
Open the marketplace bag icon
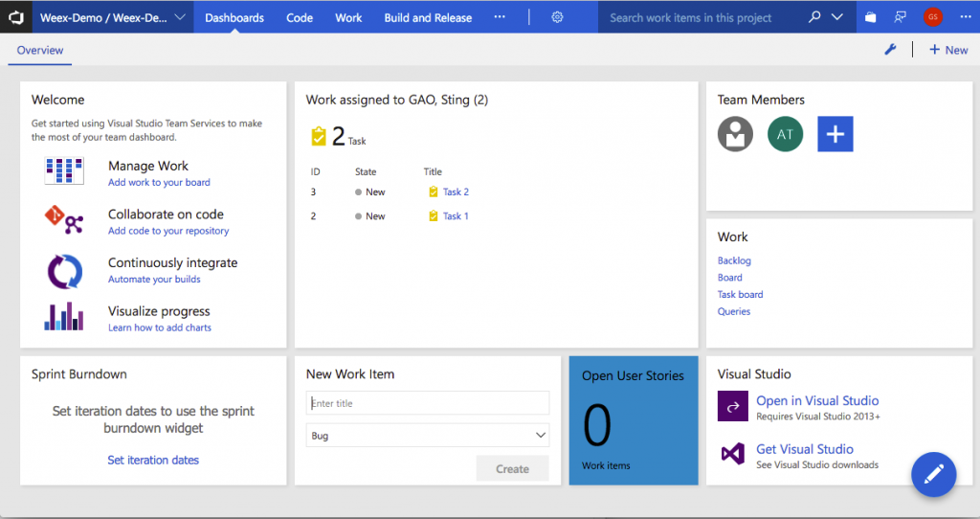tap(870, 17)
